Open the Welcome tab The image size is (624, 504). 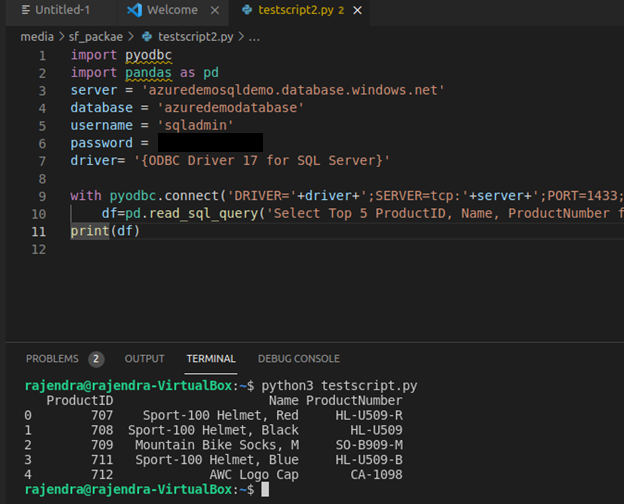[x=172, y=10]
